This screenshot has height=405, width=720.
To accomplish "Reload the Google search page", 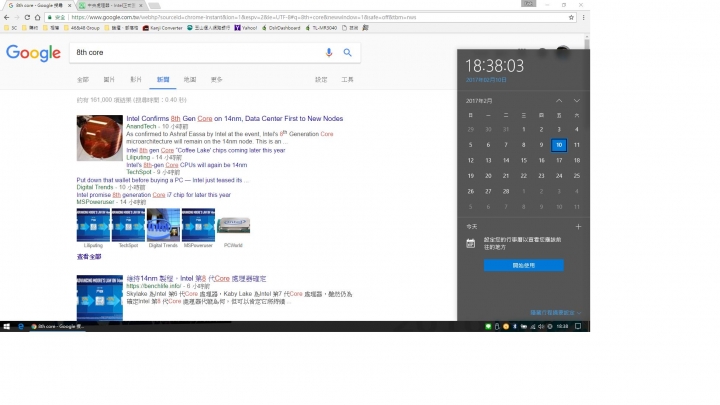I will pos(27,17).
